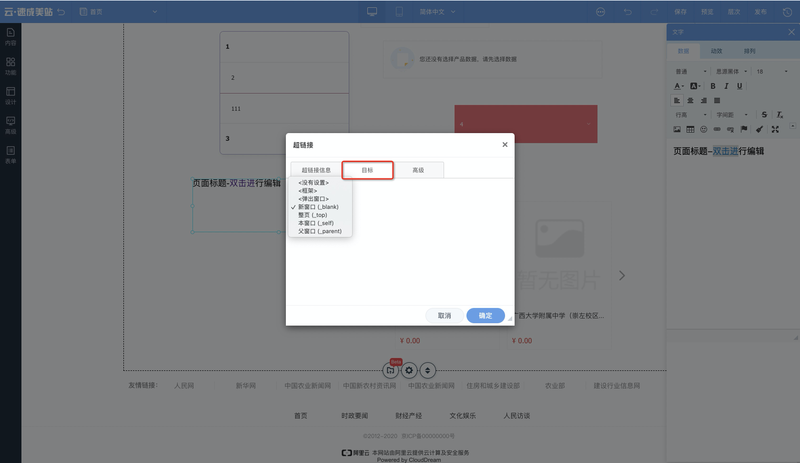Switch to 目标 tab in hyperlink dialog
Image resolution: width=800 pixels, height=463 pixels.
click(367, 170)
